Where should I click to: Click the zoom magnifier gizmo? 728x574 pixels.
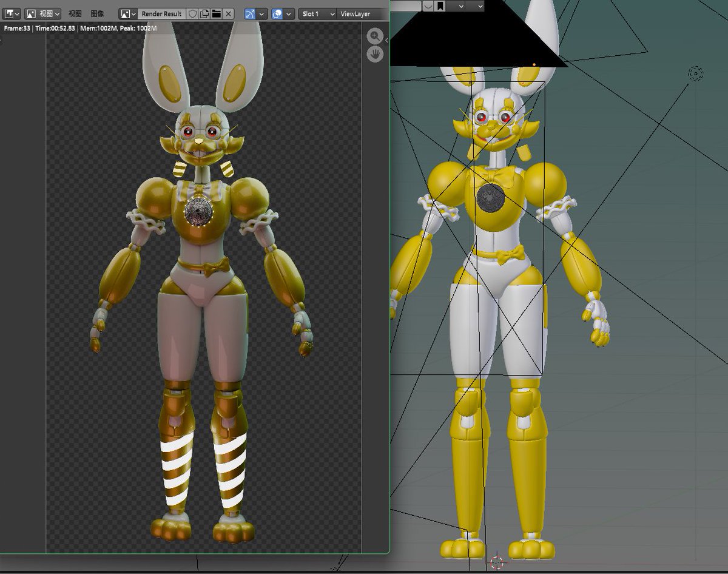click(x=376, y=36)
